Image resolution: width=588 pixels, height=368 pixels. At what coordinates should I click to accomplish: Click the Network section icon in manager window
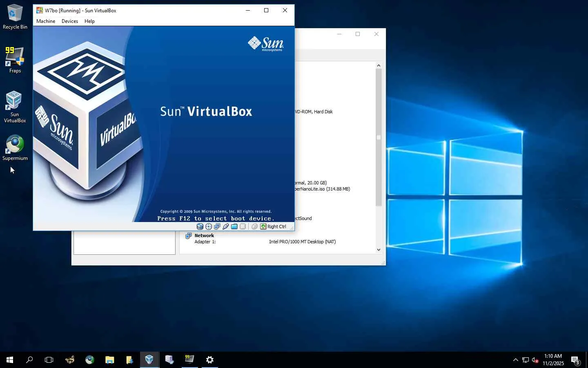click(x=189, y=236)
